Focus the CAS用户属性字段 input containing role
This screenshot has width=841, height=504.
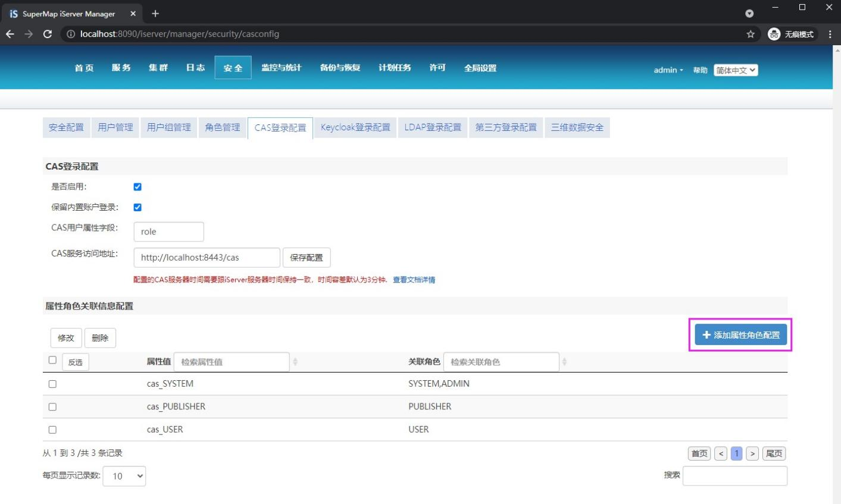click(169, 232)
